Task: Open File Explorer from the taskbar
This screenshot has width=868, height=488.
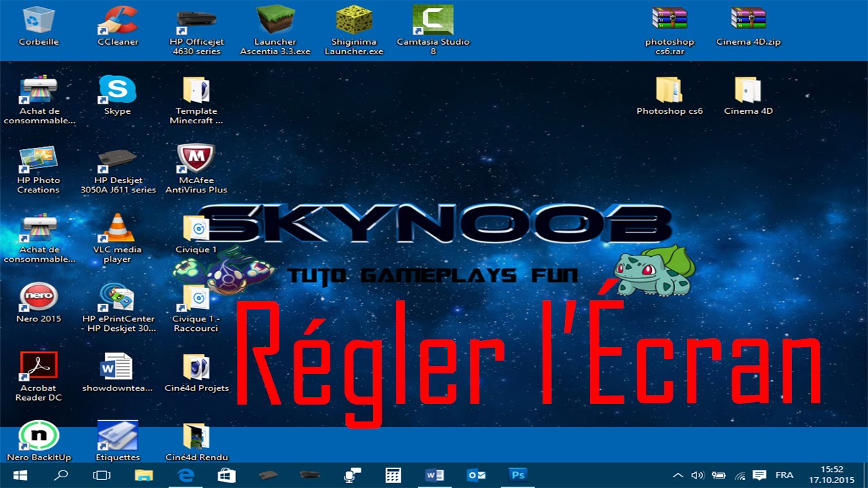Action: point(144,475)
